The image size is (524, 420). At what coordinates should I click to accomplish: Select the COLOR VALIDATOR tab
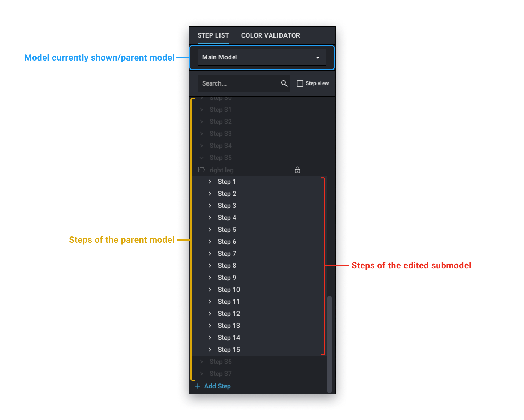(x=271, y=36)
